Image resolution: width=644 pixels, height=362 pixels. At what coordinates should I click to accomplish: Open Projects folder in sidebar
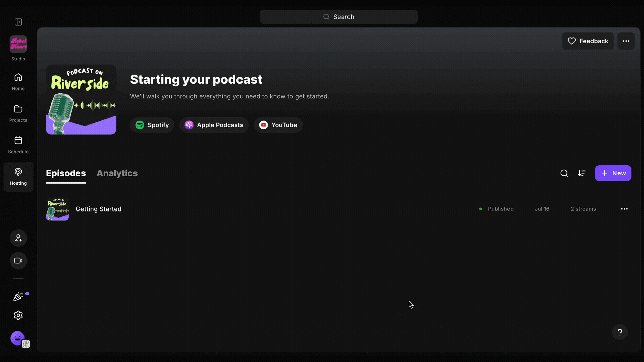18,113
